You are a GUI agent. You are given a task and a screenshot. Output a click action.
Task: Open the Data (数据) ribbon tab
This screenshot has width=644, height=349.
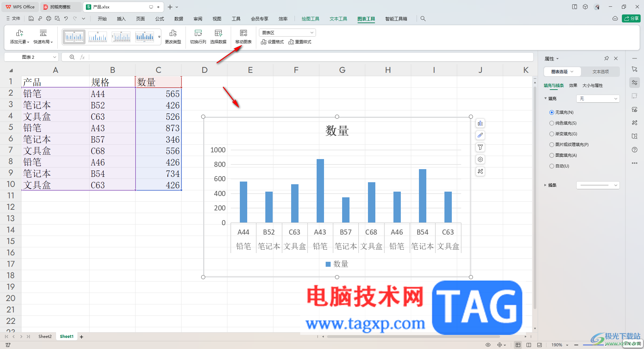pos(179,19)
